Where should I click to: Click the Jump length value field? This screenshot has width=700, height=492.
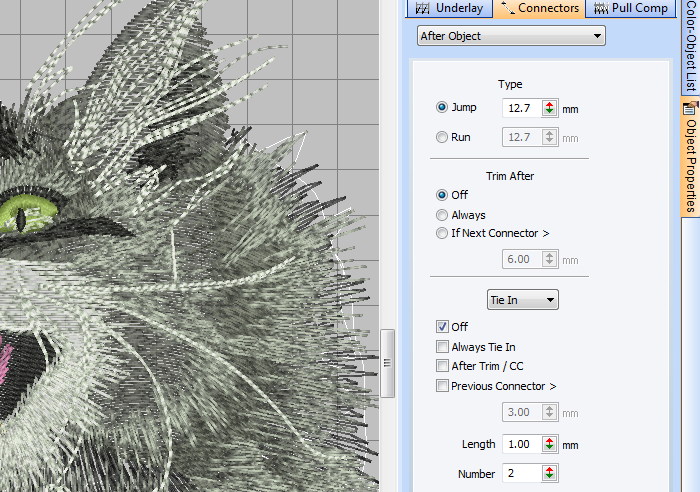point(521,108)
